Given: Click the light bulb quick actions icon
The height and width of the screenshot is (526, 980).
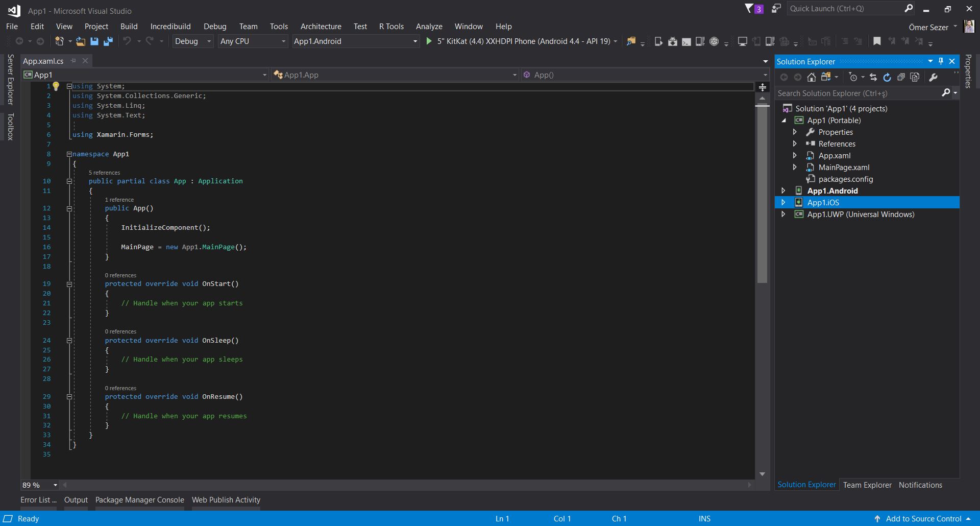Looking at the screenshot, I should coord(56,86).
